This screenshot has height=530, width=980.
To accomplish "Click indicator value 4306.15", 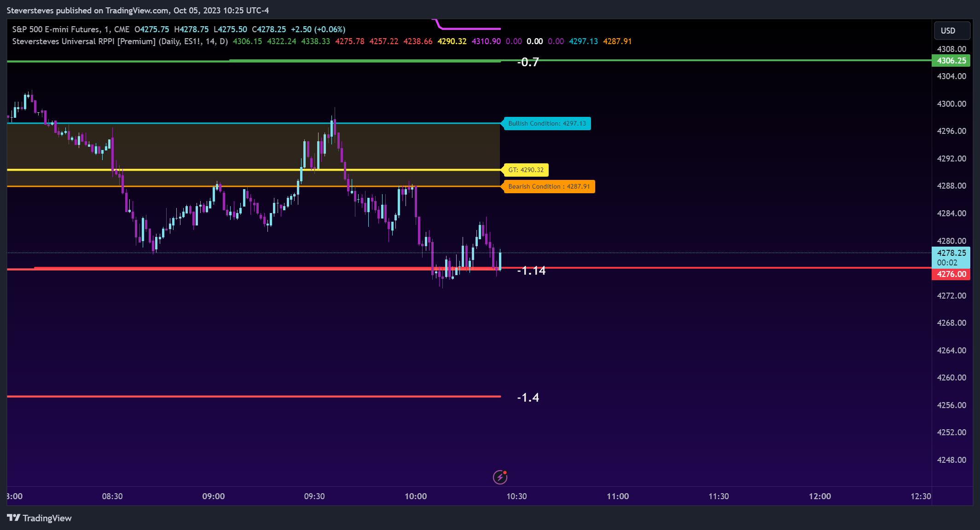I will (247, 41).
